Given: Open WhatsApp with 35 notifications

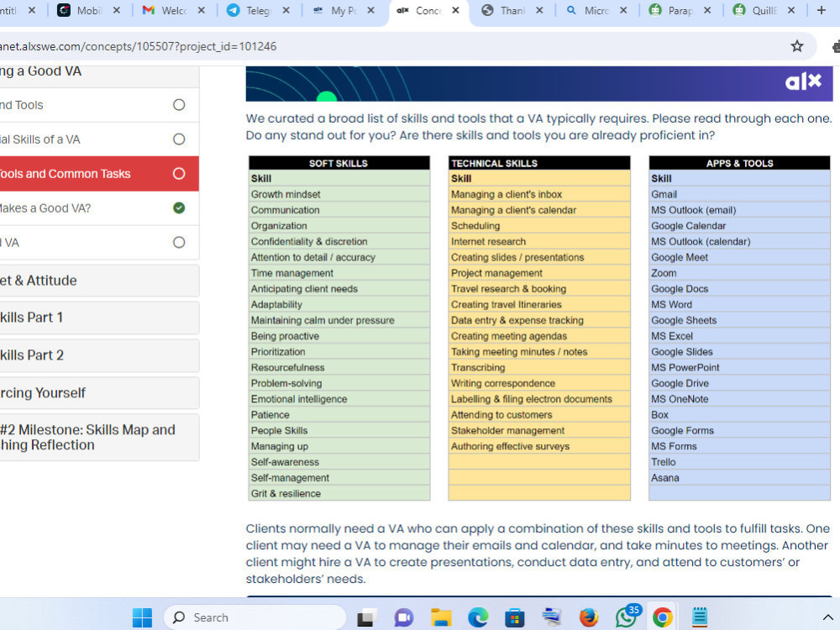Looking at the screenshot, I should 627,616.
